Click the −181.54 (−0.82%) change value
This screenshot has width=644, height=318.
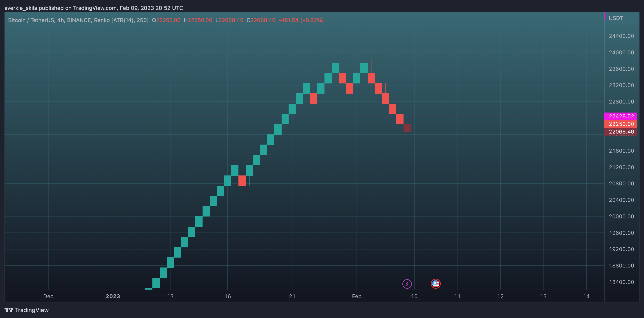pyautogui.click(x=301, y=20)
